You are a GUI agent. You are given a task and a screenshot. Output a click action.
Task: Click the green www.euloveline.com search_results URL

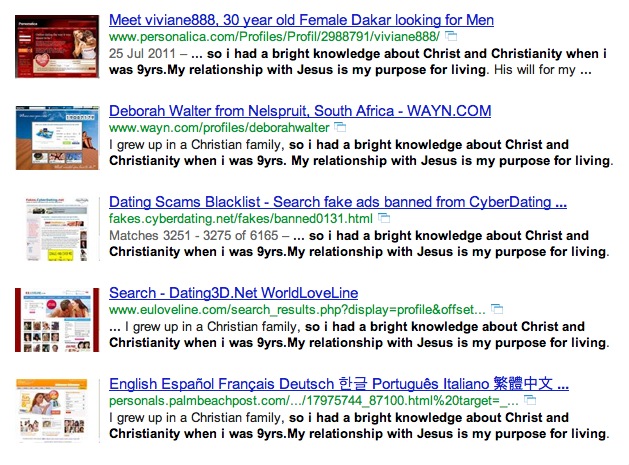tap(297, 310)
